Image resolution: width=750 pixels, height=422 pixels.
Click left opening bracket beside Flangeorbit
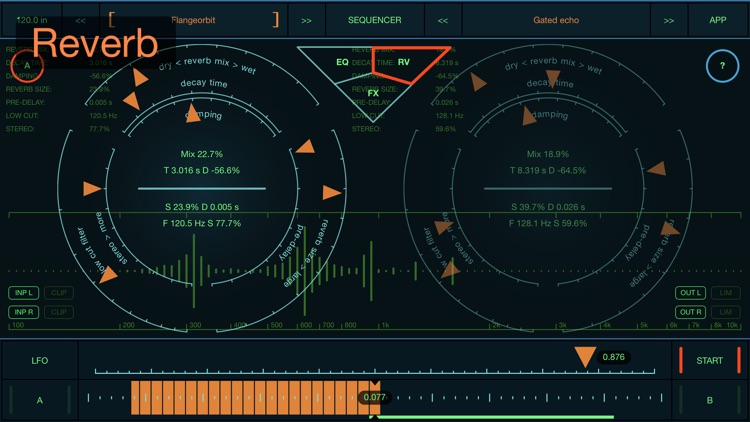[111, 20]
